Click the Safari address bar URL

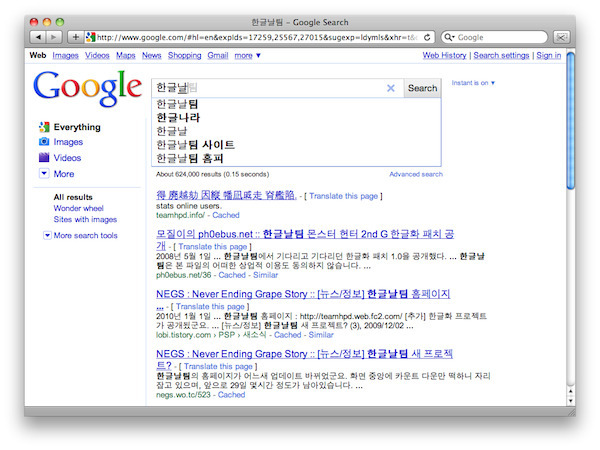256,37
